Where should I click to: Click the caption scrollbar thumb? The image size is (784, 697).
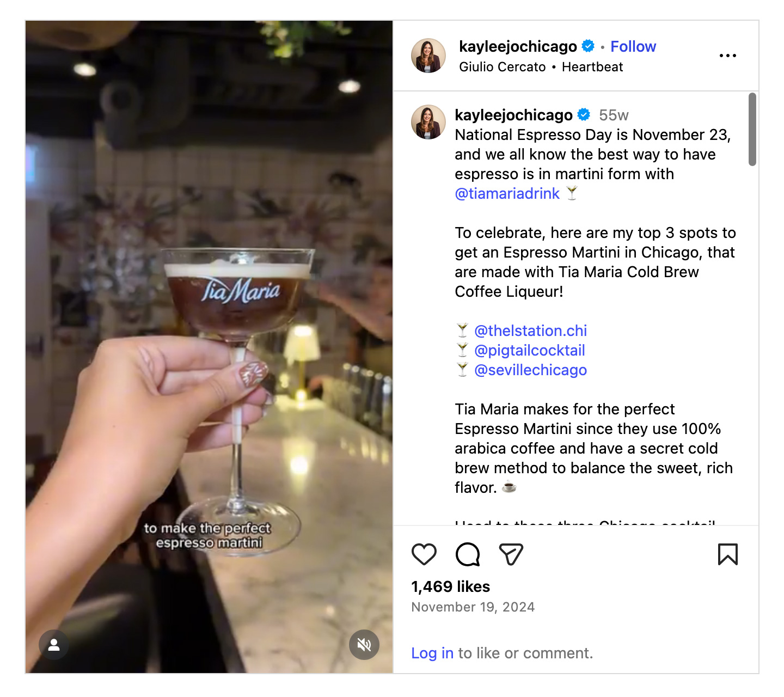[x=752, y=129]
